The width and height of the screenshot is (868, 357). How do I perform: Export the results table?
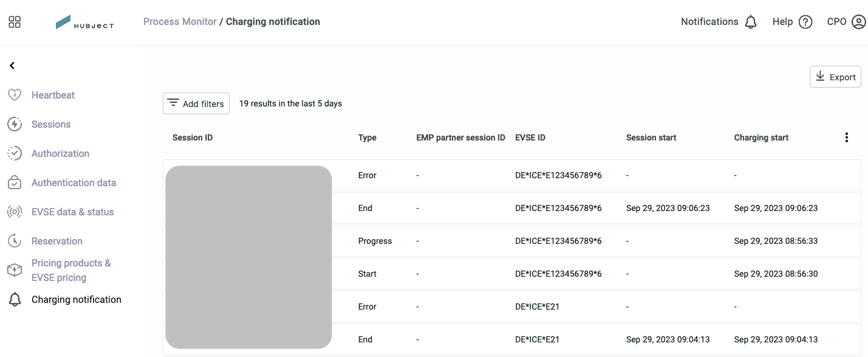point(835,77)
